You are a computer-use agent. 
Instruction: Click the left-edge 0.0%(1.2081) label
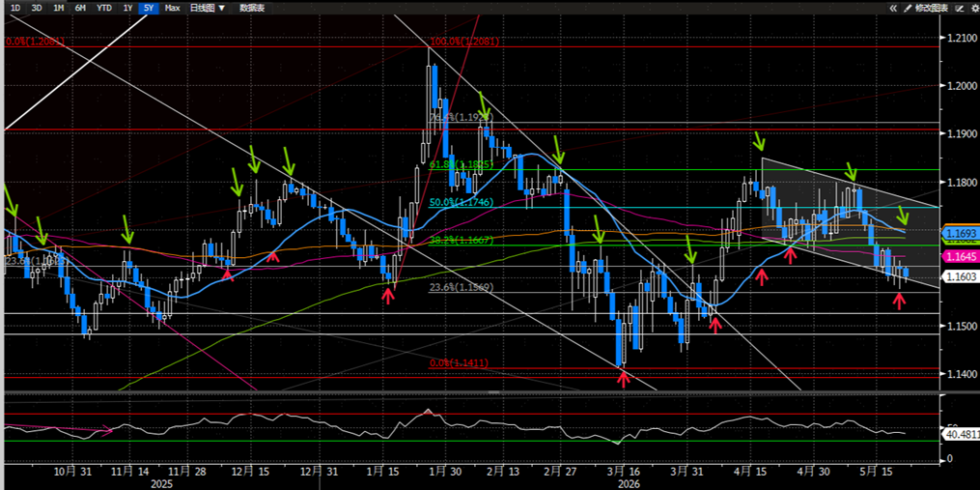coord(35,42)
